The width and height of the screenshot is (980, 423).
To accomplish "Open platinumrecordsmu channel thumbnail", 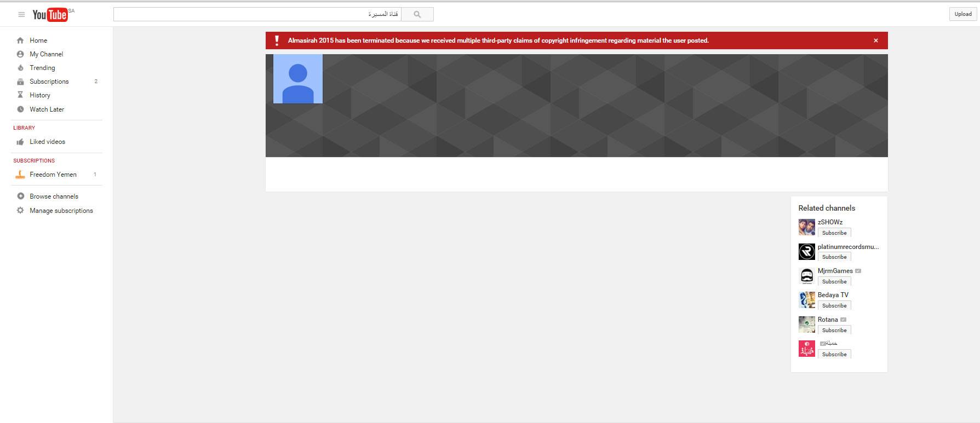I will (x=806, y=252).
